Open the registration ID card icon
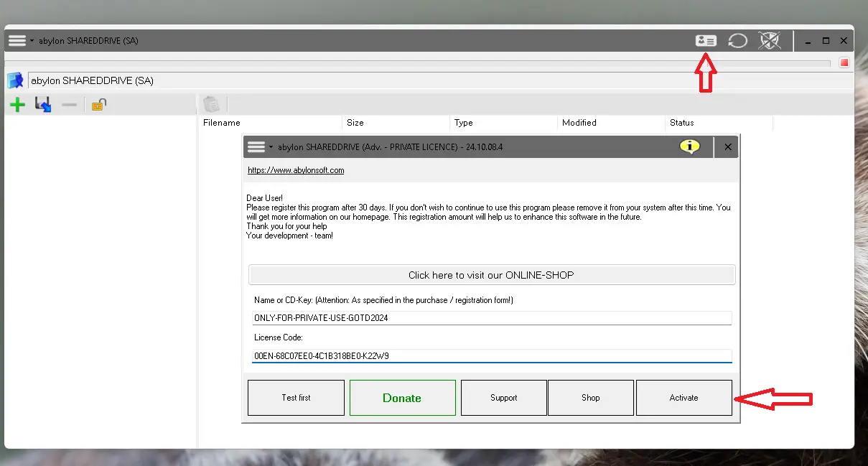868x466 pixels. (706, 41)
